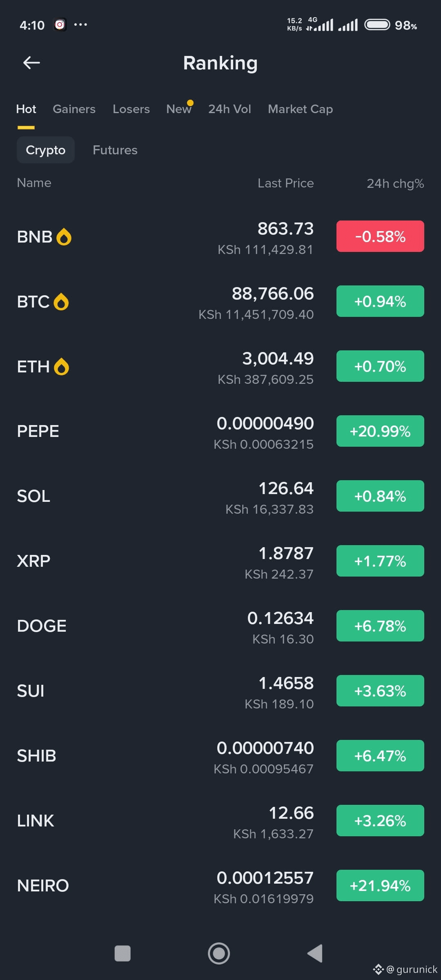This screenshot has width=441, height=980.
Task: Tap the Android home circle button
Action: pos(219,953)
